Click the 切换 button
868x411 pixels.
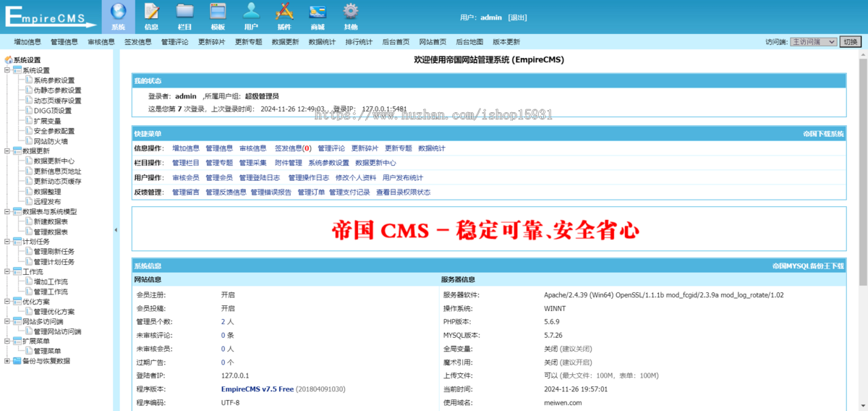[851, 42]
